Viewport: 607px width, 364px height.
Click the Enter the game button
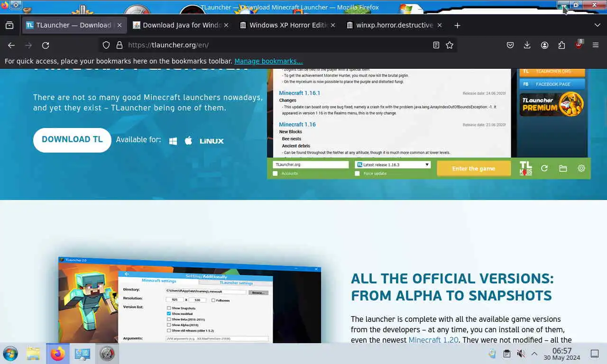tap(474, 168)
